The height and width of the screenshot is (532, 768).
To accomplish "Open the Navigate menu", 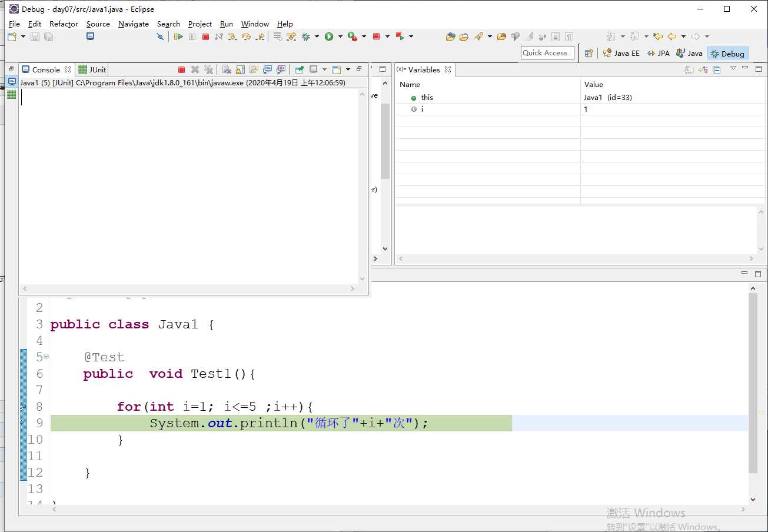I will [x=134, y=24].
